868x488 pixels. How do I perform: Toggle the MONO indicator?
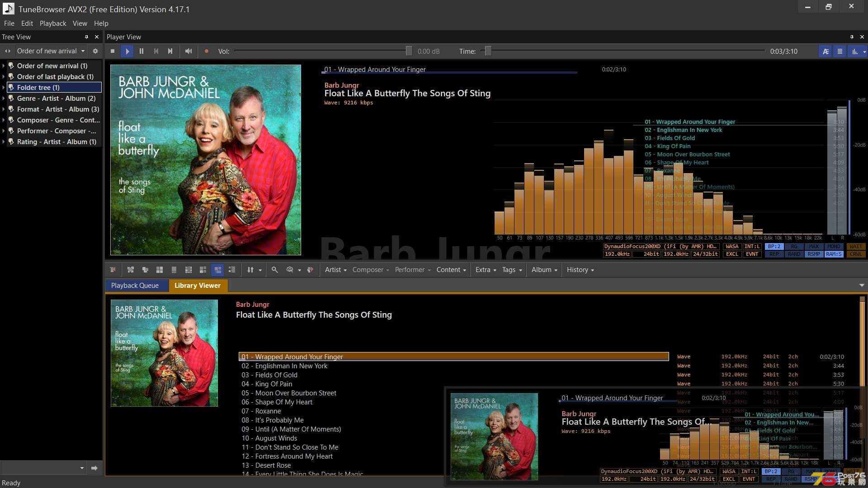(x=834, y=246)
